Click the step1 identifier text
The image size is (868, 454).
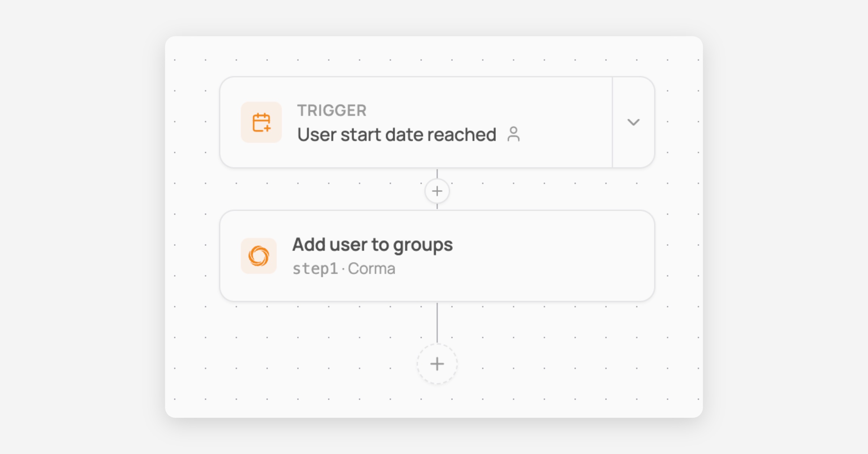point(315,269)
